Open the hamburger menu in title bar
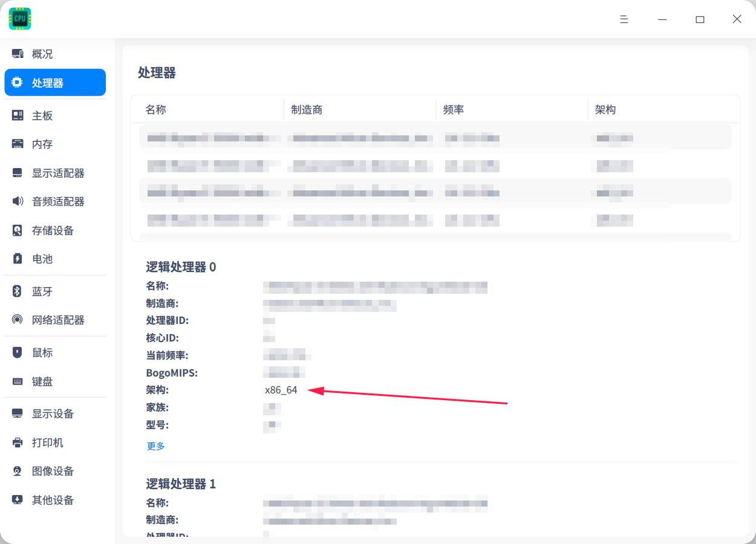The width and height of the screenshot is (756, 544). pyautogui.click(x=624, y=19)
